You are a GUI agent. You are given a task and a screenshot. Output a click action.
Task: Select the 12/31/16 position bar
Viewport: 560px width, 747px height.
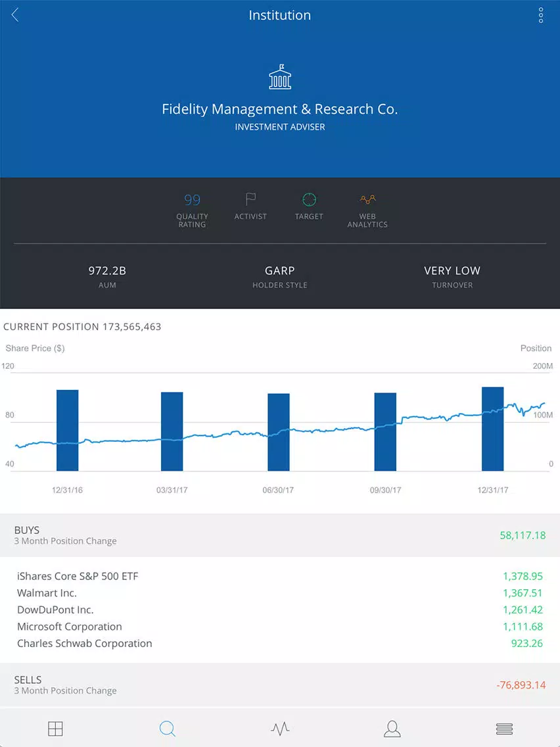(67, 430)
